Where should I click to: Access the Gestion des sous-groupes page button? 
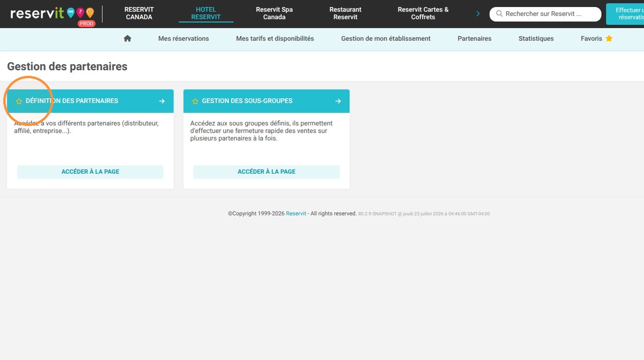tap(266, 172)
